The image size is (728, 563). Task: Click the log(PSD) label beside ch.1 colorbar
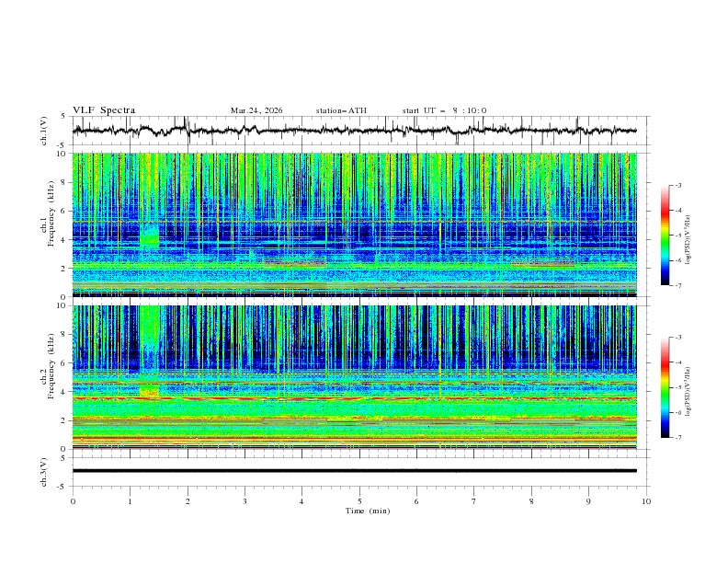click(x=688, y=240)
